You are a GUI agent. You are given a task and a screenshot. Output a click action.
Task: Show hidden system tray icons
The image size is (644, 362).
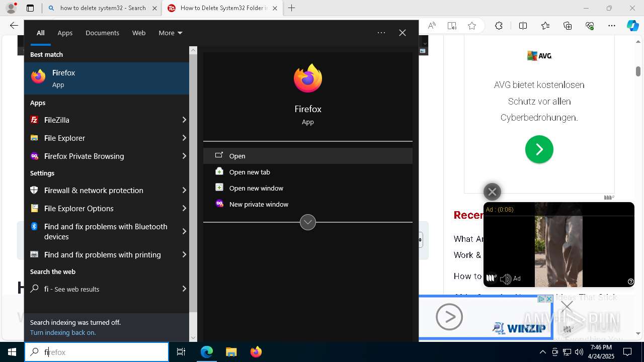point(542,352)
